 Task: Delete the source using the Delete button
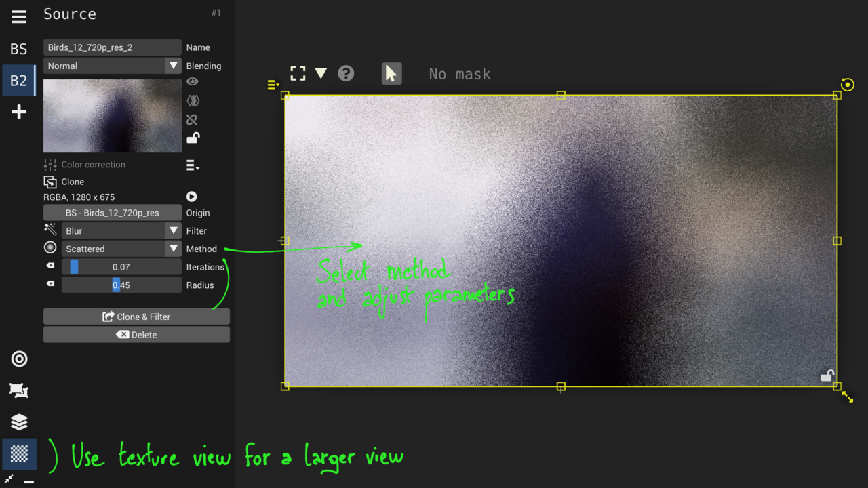136,334
